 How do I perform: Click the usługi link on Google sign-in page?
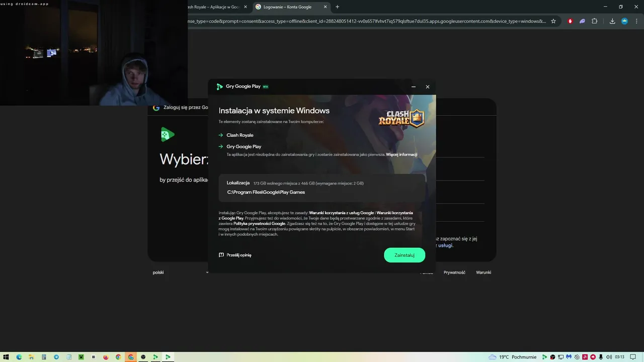coord(445,245)
